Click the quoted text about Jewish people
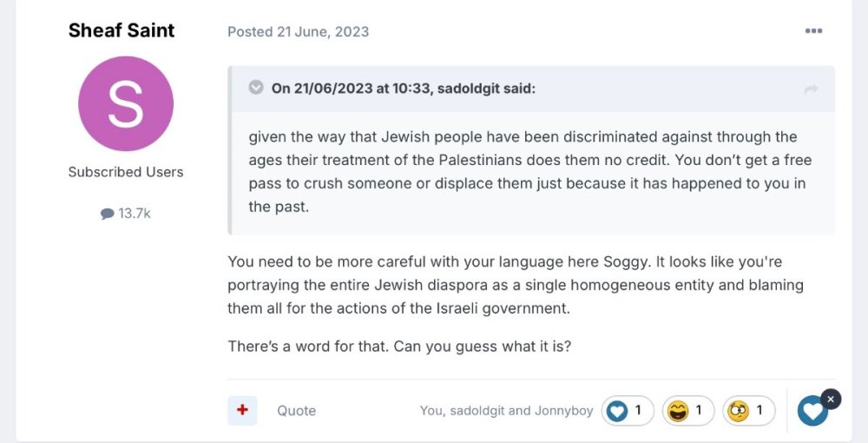Viewport: 868px width, 443px height. pyautogui.click(x=523, y=172)
